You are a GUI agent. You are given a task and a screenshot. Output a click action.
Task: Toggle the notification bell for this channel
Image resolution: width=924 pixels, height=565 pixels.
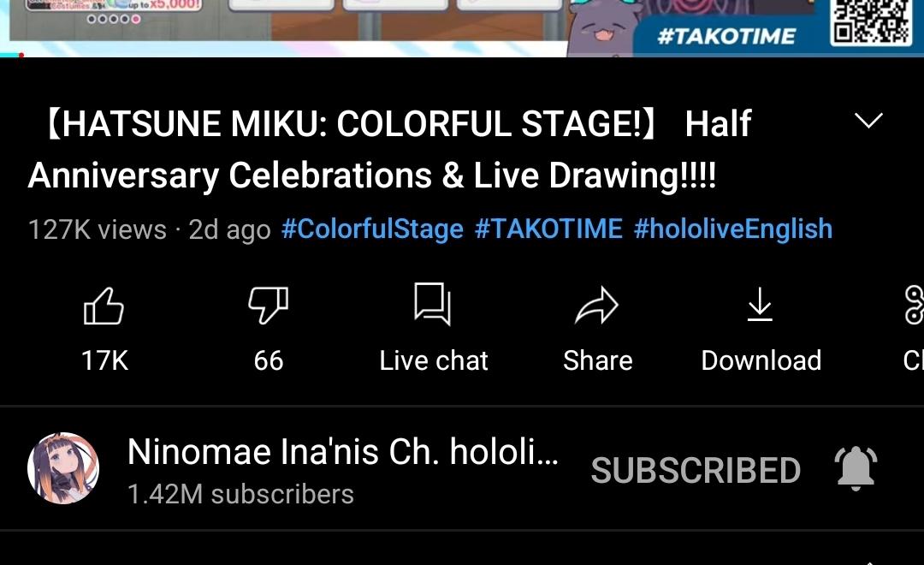point(856,469)
